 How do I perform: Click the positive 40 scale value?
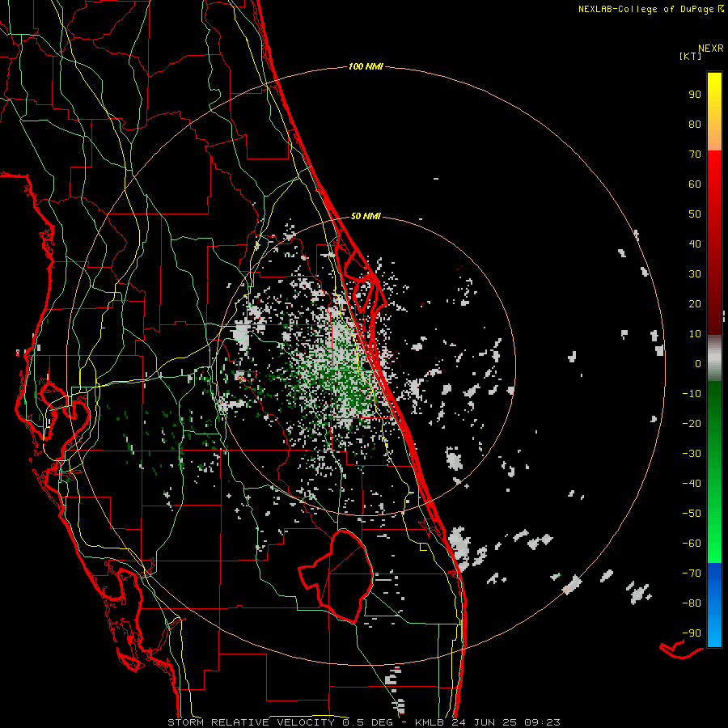[x=695, y=244]
